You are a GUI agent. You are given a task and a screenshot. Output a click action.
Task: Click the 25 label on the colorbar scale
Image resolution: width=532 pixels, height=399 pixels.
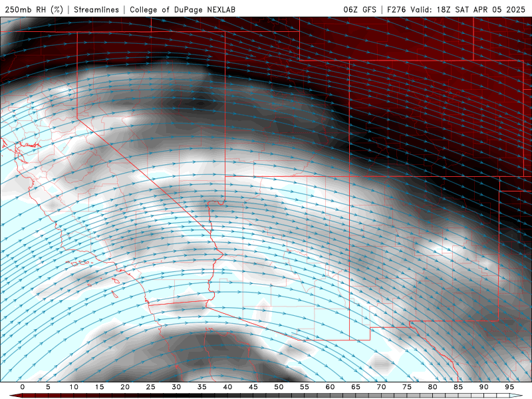[151, 387]
